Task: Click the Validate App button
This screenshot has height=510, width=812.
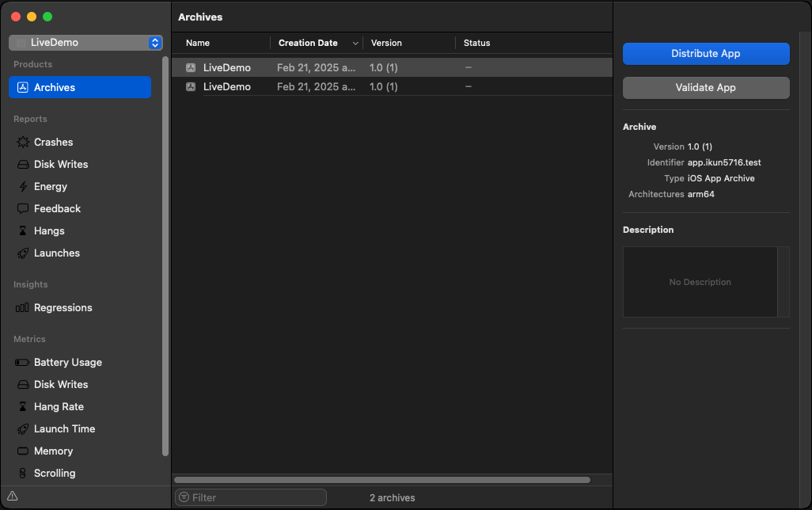Action: (x=706, y=88)
